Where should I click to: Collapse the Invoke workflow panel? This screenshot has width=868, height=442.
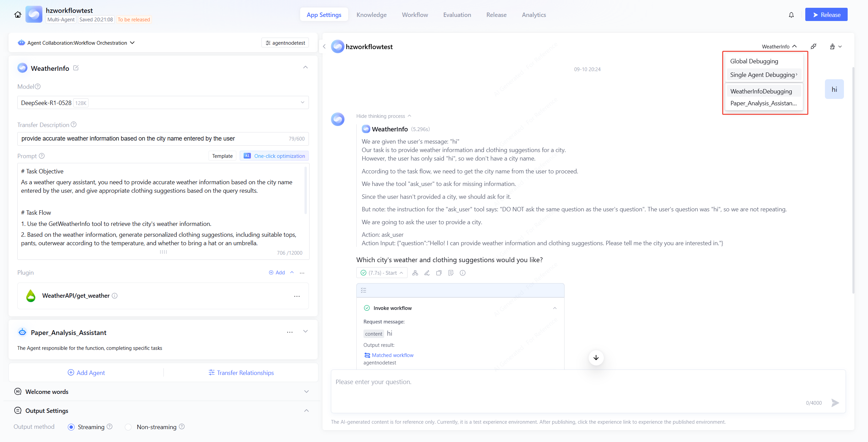click(555, 308)
